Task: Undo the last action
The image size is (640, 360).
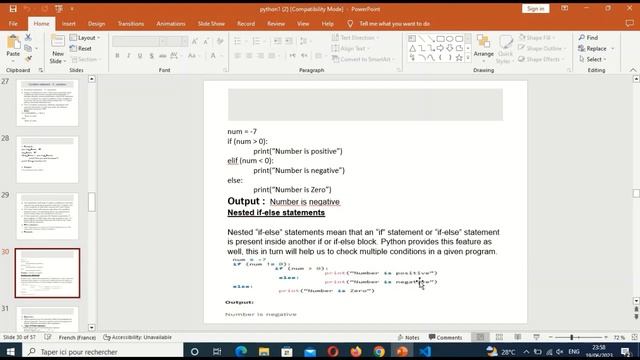Action: point(27,9)
